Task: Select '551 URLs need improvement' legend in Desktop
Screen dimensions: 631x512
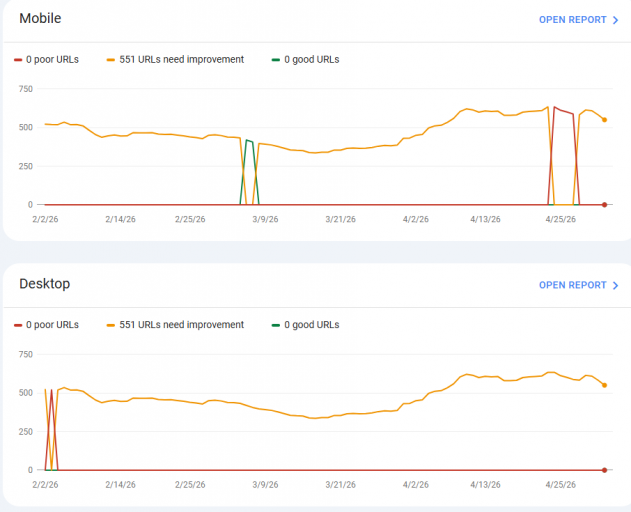Action: pyautogui.click(x=175, y=325)
